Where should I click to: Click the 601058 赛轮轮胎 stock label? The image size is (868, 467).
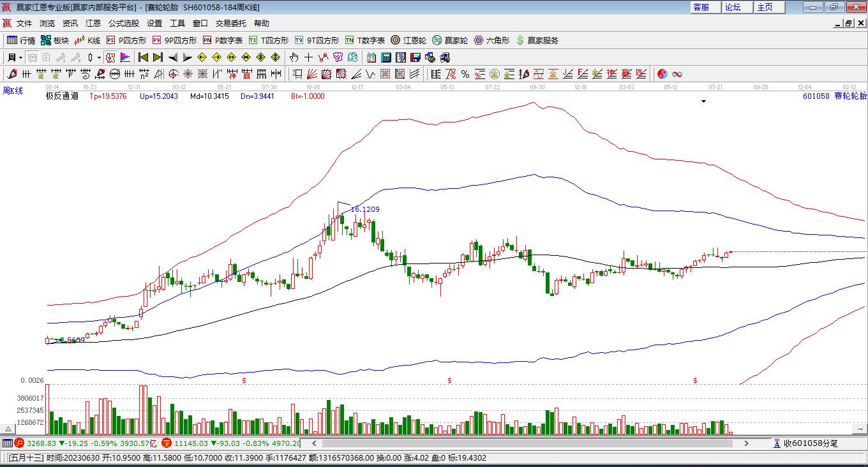(x=835, y=96)
